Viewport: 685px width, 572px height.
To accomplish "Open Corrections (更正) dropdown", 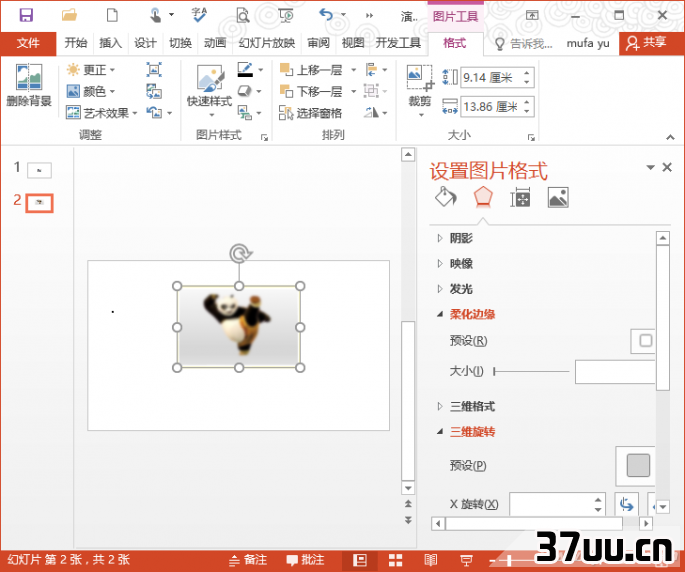I will (x=91, y=69).
